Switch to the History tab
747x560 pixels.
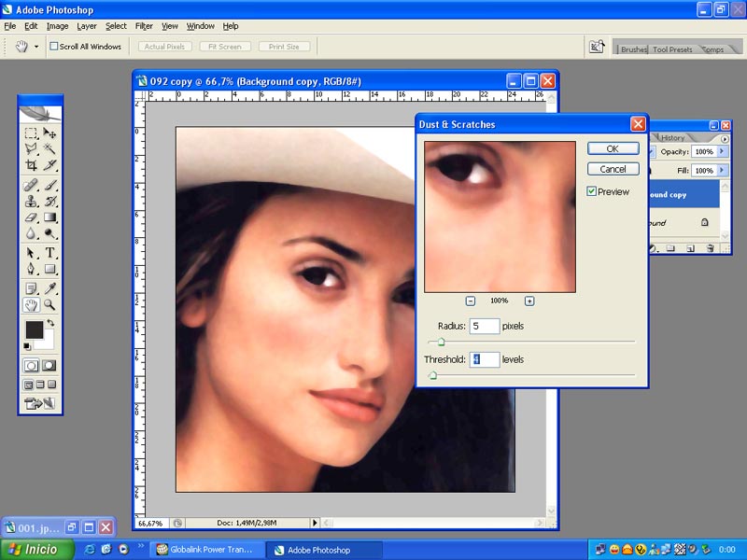click(x=672, y=137)
